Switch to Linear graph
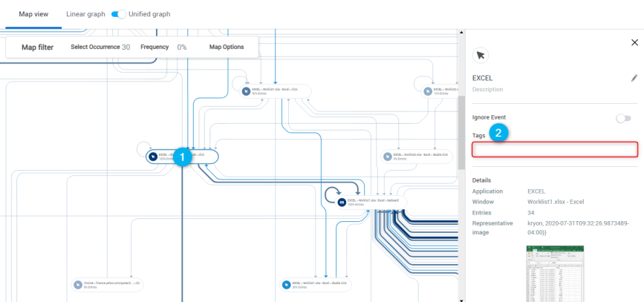 [x=86, y=14]
